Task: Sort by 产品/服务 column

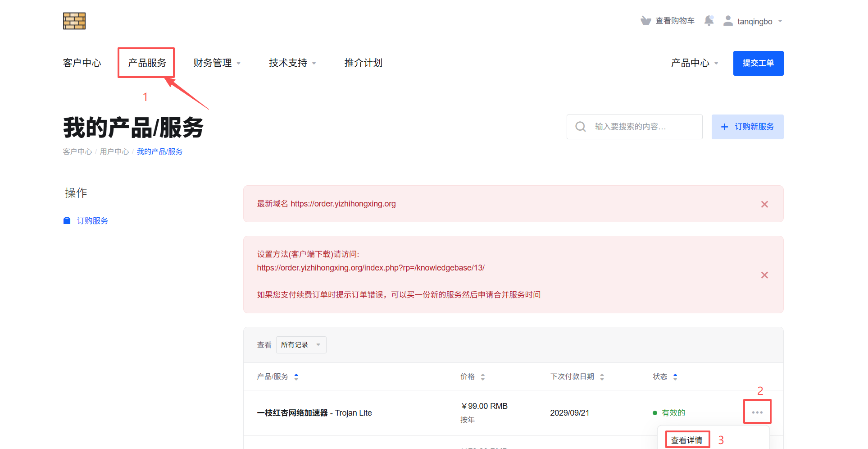Action: coord(277,376)
